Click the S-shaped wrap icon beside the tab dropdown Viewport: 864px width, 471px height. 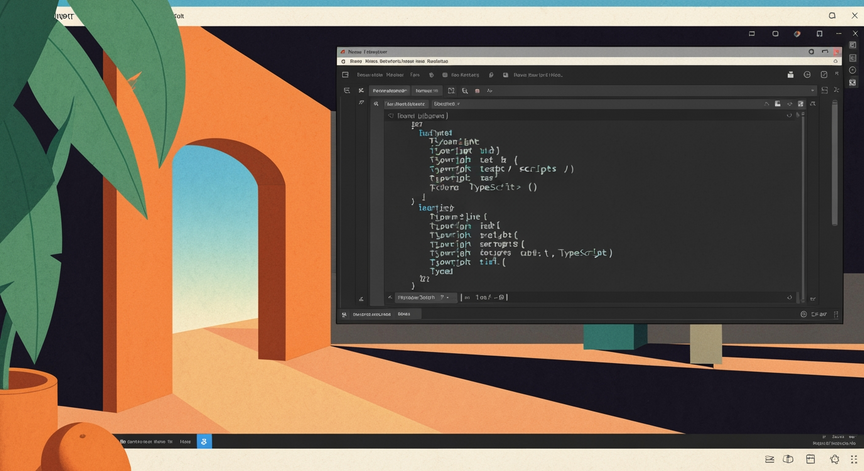pyautogui.click(x=825, y=90)
